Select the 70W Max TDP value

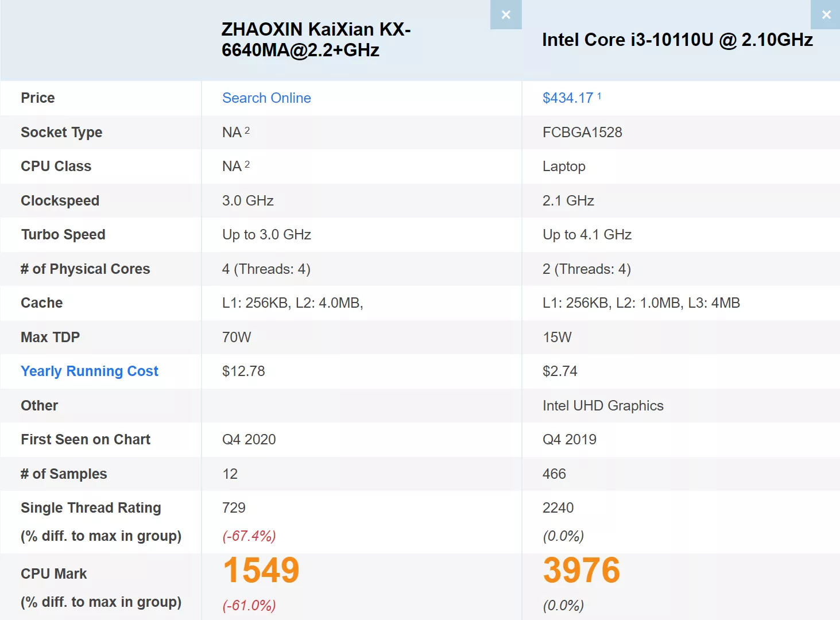[237, 337]
